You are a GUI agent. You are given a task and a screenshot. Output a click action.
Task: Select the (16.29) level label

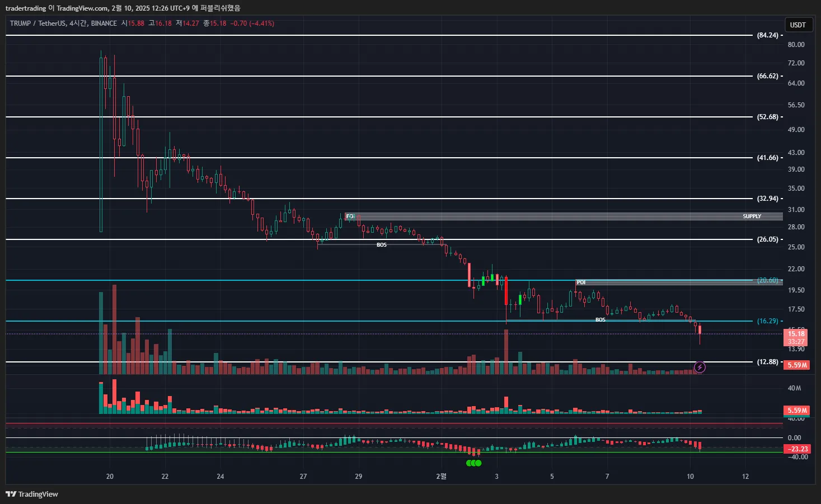(767, 321)
